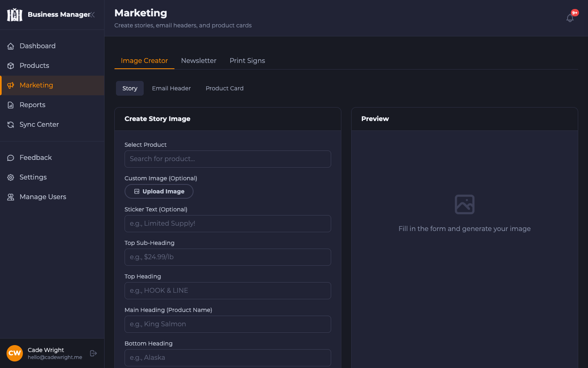Click the Preview panel heading
This screenshot has height=368, width=588.
(375, 119)
